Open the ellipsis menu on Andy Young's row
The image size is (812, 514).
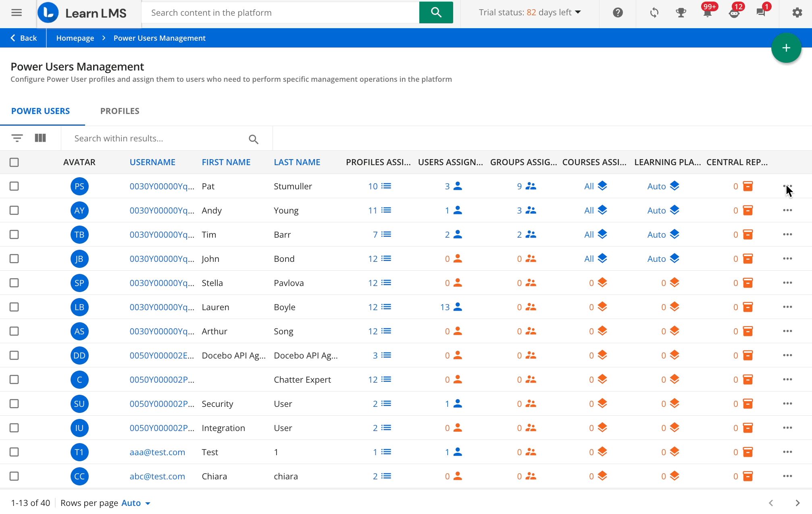(788, 210)
